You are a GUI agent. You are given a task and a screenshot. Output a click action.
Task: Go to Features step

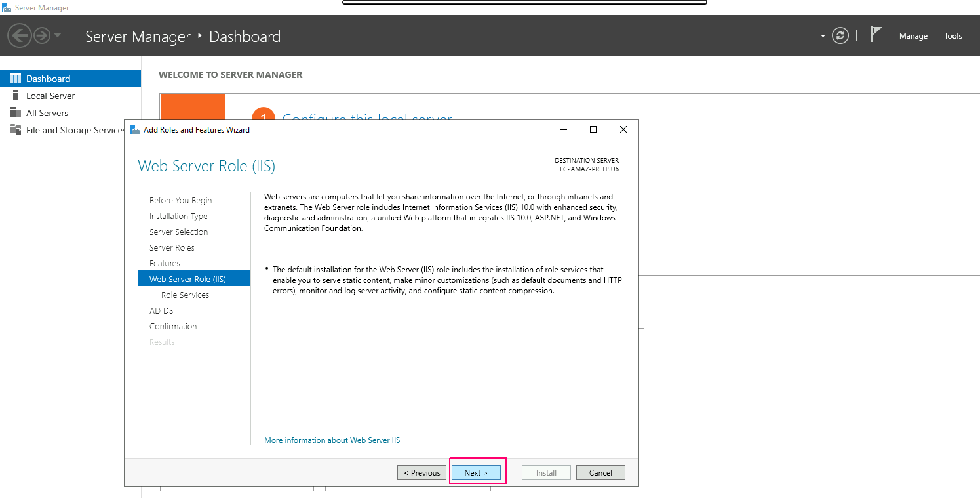165,264
